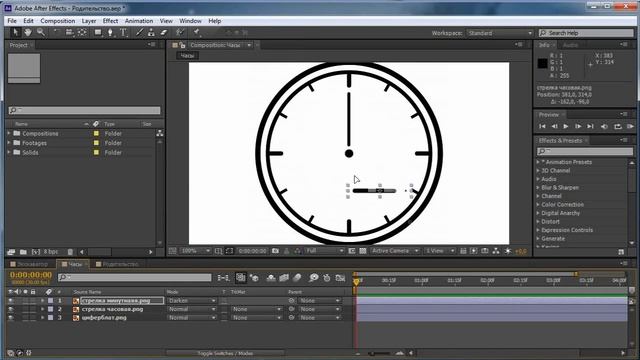
Task: Toggle Preserve Transparency box for layer 1
Action: pyautogui.click(x=224, y=300)
